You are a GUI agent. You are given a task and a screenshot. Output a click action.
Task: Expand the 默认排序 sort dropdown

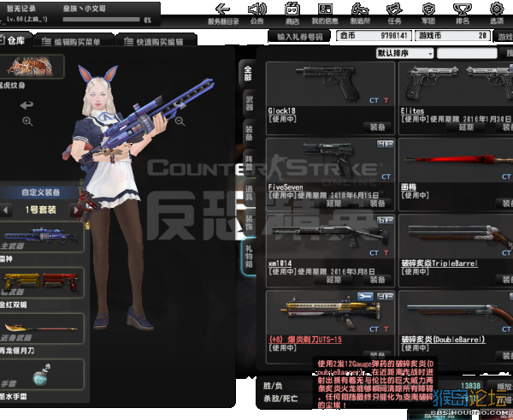coord(404,53)
